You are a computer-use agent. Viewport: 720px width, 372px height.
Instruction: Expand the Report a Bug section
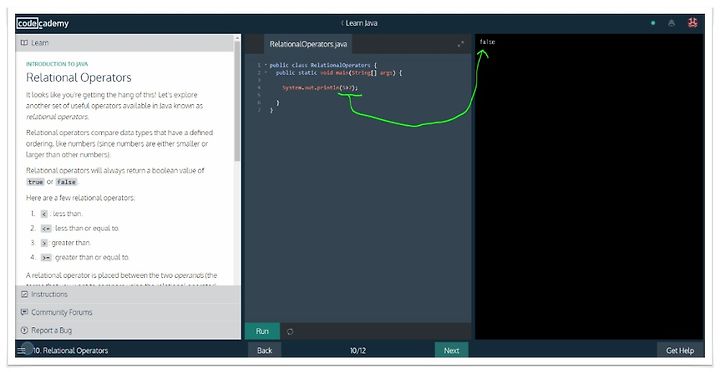128,330
